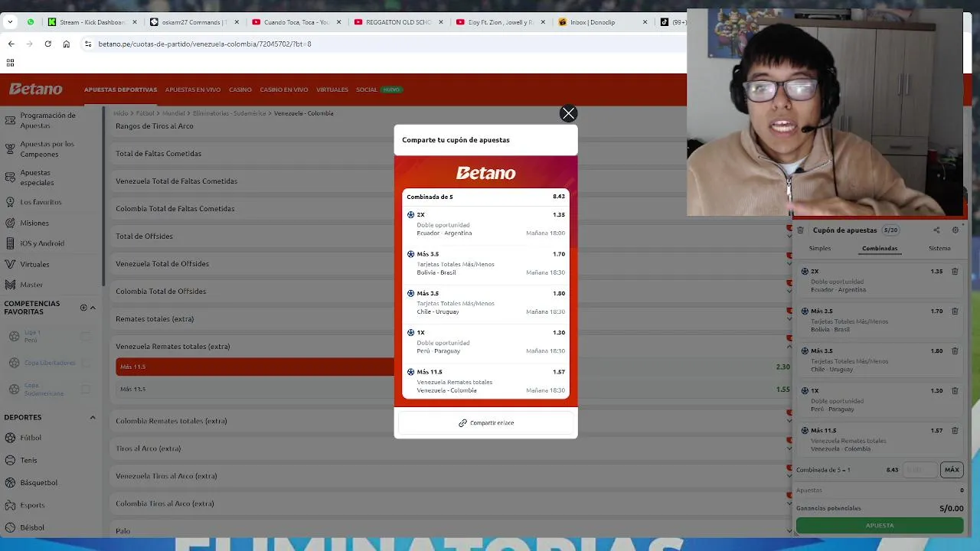Open Casino en Vivo menu

coord(284,90)
